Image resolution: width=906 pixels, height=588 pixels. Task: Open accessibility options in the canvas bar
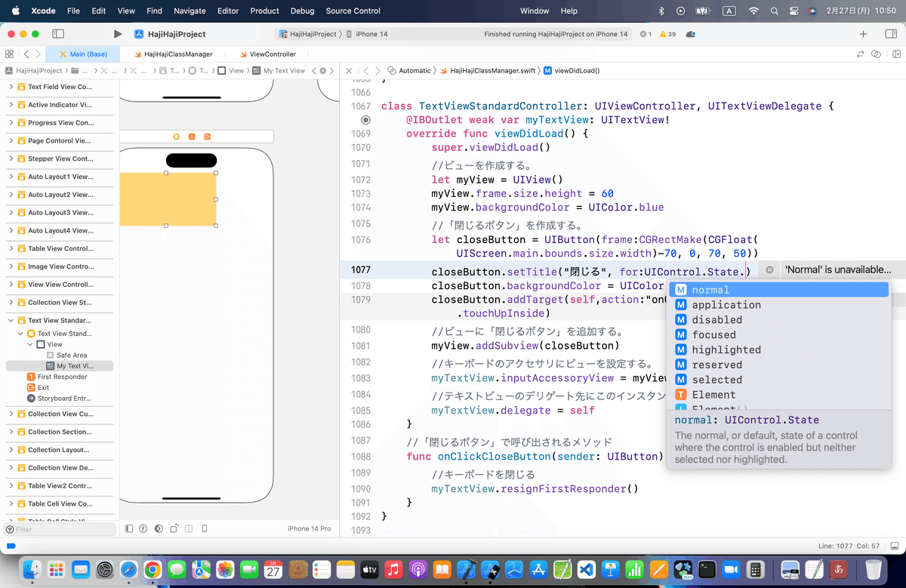(x=144, y=528)
